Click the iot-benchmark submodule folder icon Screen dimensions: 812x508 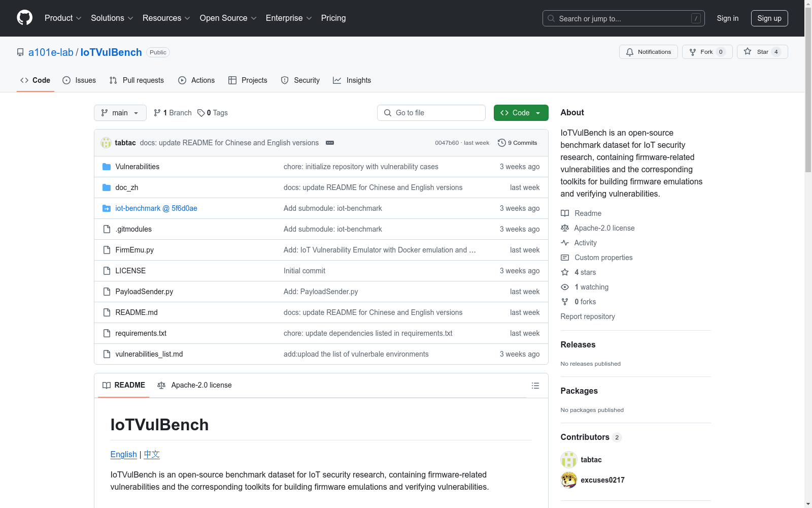click(x=107, y=208)
